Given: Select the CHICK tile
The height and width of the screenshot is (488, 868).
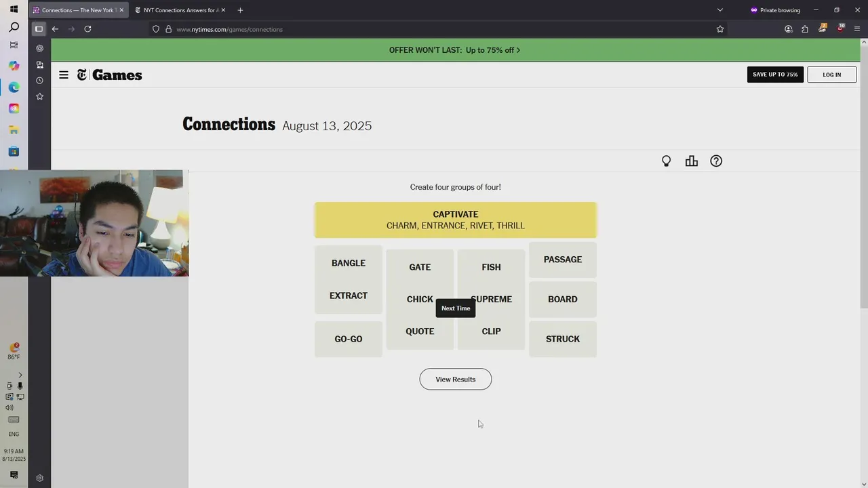Looking at the screenshot, I should (420, 299).
